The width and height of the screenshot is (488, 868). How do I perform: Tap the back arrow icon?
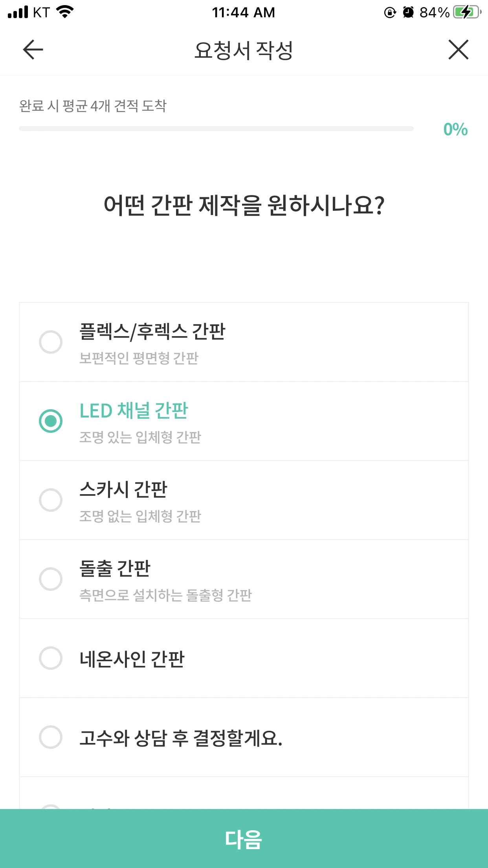[x=33, y=50]
